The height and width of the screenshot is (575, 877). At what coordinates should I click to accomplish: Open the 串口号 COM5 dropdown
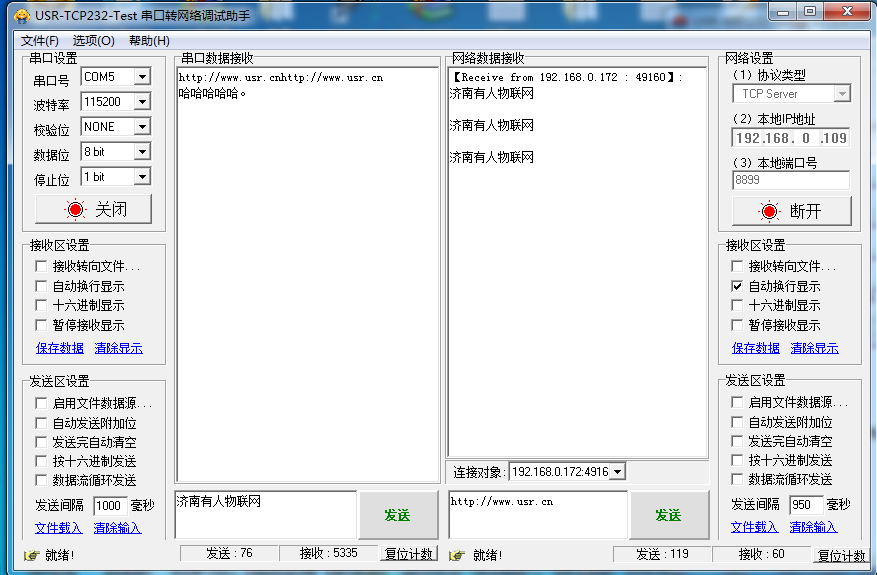point(141,77)
